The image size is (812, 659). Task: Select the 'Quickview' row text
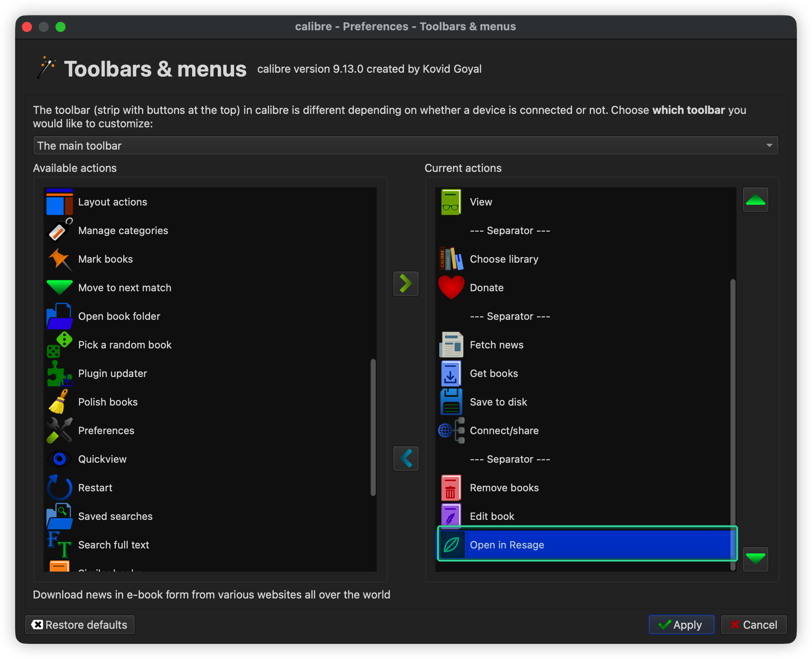[102, 459]
